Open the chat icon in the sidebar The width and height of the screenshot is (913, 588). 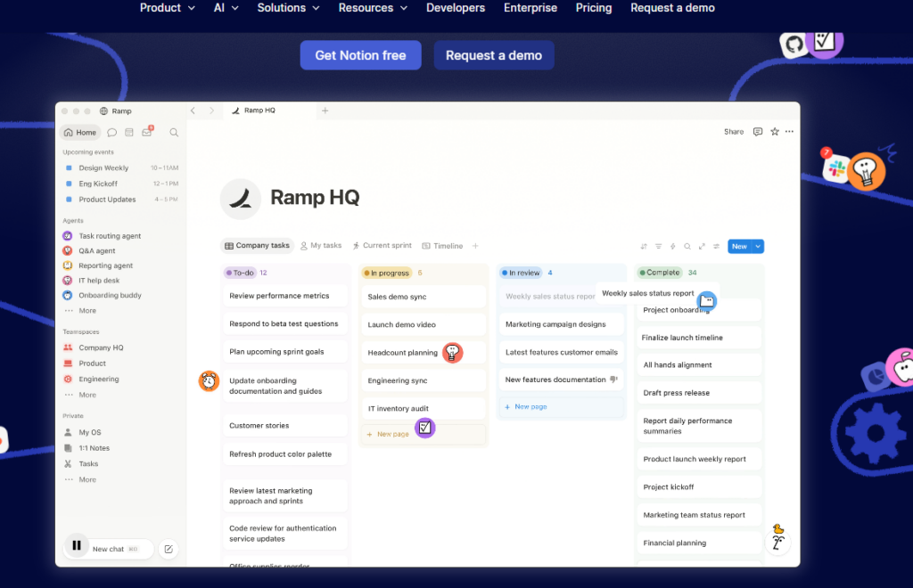point(111,133)
